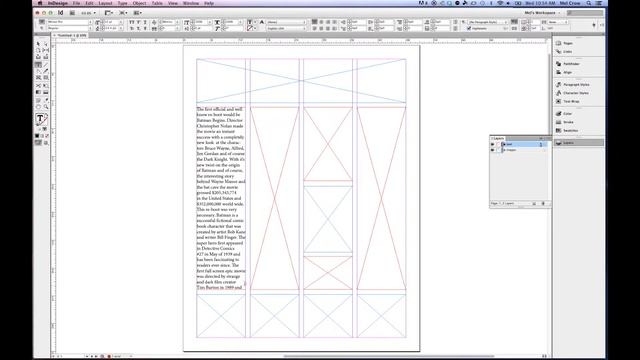640x360 pixels.
Task: Open the Layout menu
Action: pos(105,3)
